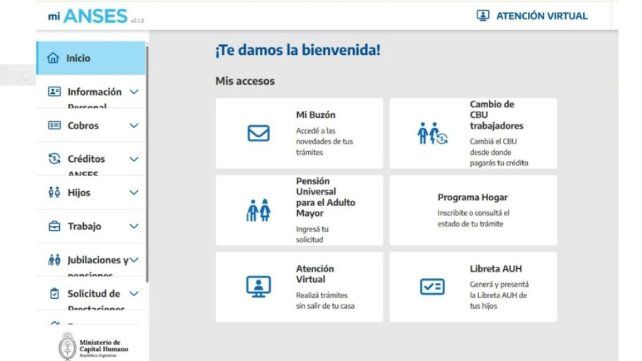This screenshot has width=642, height=361.
Task: Click the sidebar vertical scrollbar
Action: (x=147, y=164)
